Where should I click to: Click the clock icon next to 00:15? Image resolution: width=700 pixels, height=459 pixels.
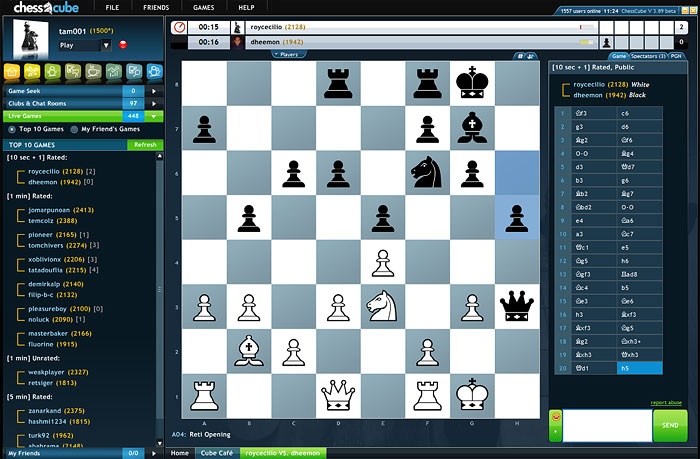click(179, 27)
